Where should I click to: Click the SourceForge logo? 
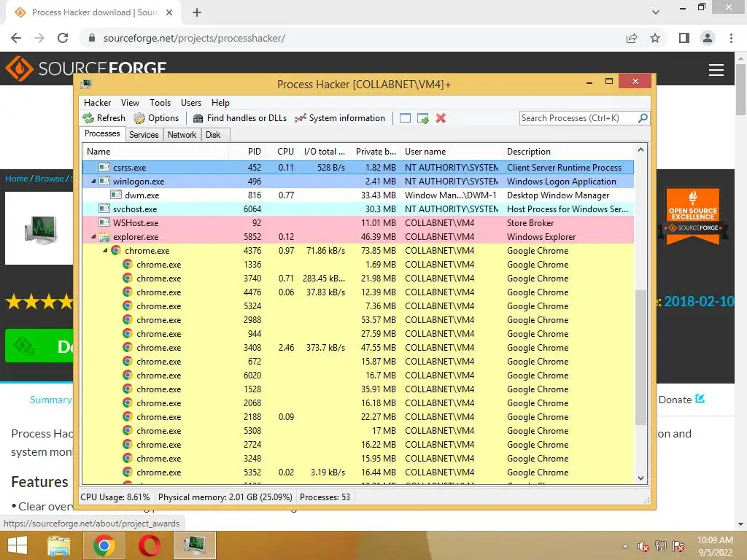click(86, 69)
